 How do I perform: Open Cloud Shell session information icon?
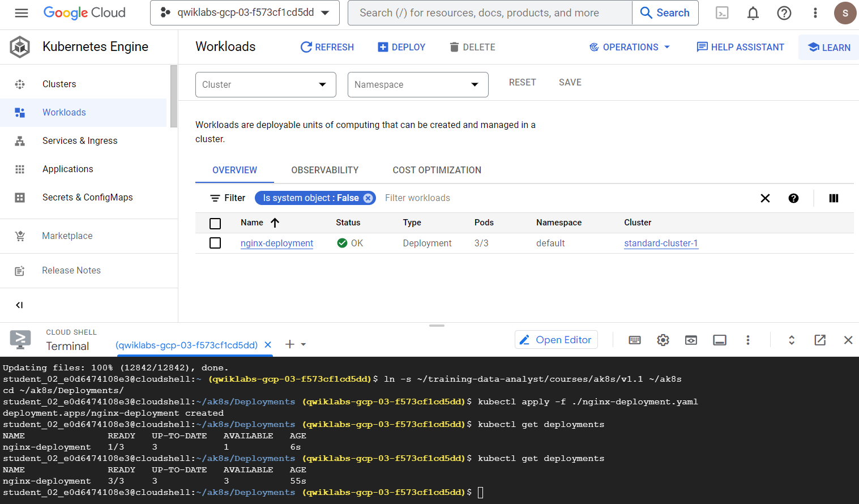pos(720,340)
